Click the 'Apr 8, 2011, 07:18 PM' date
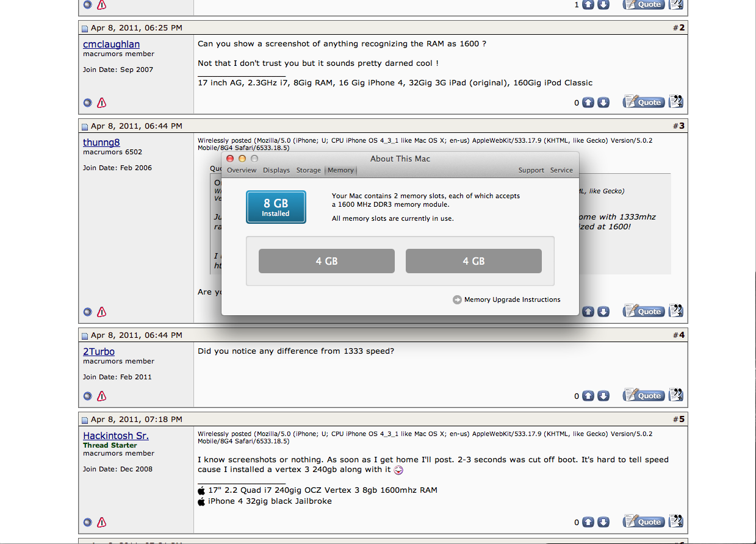The image size is (756, 544). coord(137,420)
